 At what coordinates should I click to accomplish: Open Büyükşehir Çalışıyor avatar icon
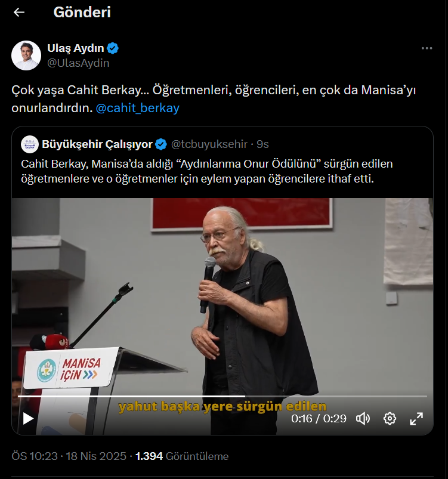30,144
